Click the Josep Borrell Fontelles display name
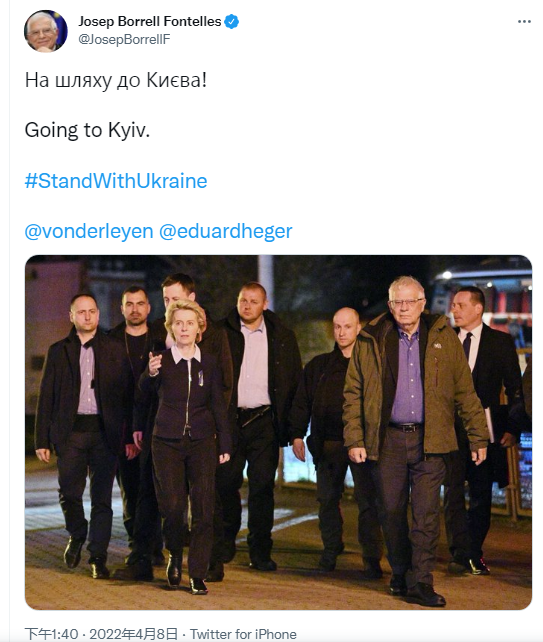The width and height of the screenshot is (543, 642). click(x=149, y=21)
